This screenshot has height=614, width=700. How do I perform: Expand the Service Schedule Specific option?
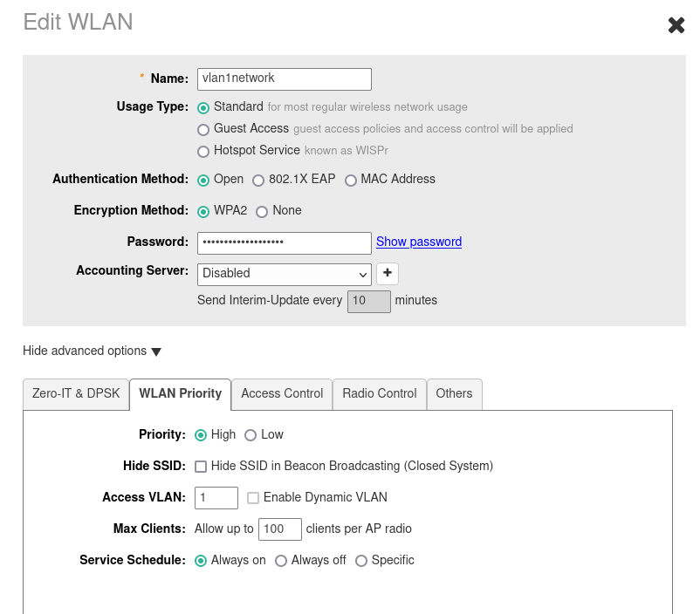pos(361,561)
